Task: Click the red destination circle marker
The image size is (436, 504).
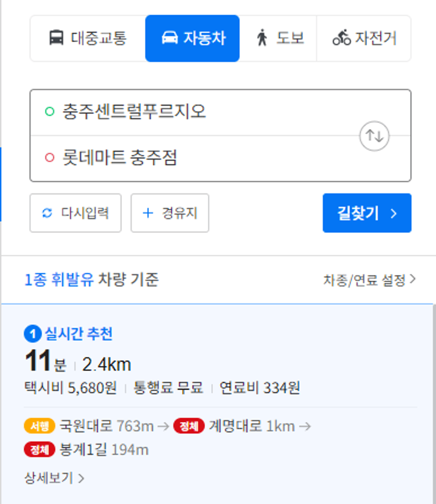Action: 50,157
